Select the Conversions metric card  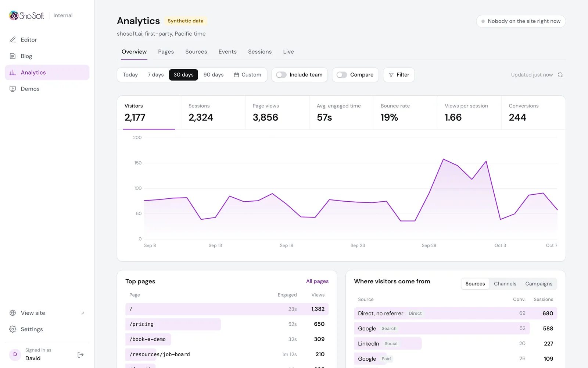(x=533, y=113)
